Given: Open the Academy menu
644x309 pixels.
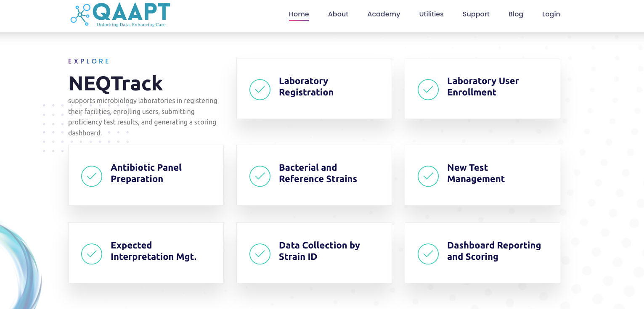Looking at the screenshot, I should point(384,14).
